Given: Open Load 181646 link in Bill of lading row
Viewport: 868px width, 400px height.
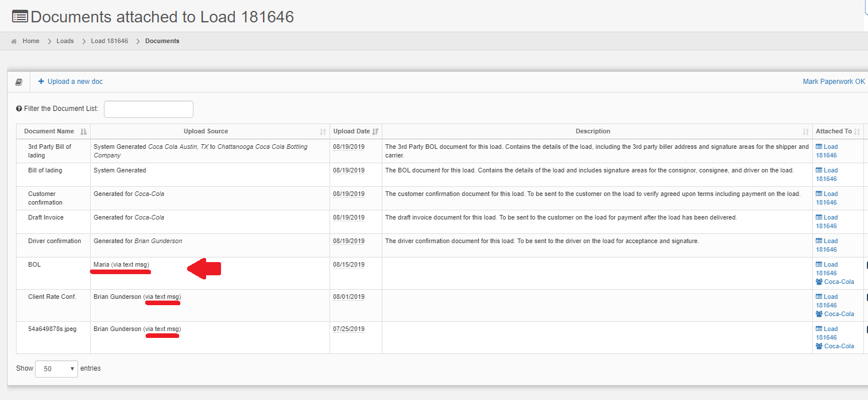Looking at the screenshot, I should click(827, 175).
